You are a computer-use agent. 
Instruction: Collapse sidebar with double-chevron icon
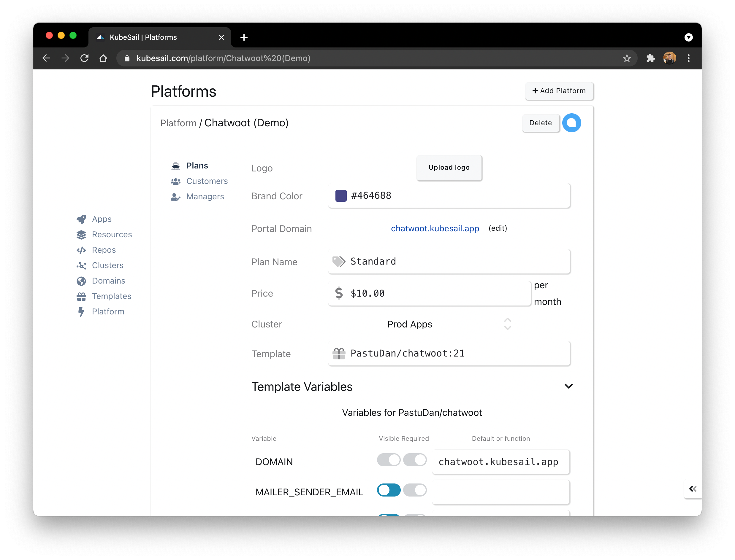[692, 489]
